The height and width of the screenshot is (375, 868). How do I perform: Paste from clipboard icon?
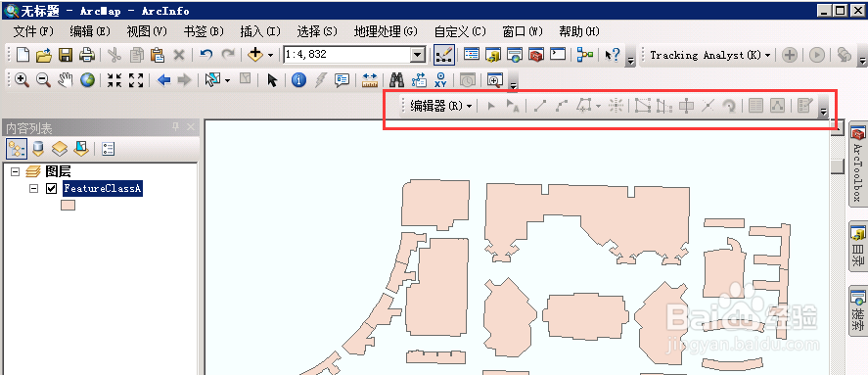point(158,55)
